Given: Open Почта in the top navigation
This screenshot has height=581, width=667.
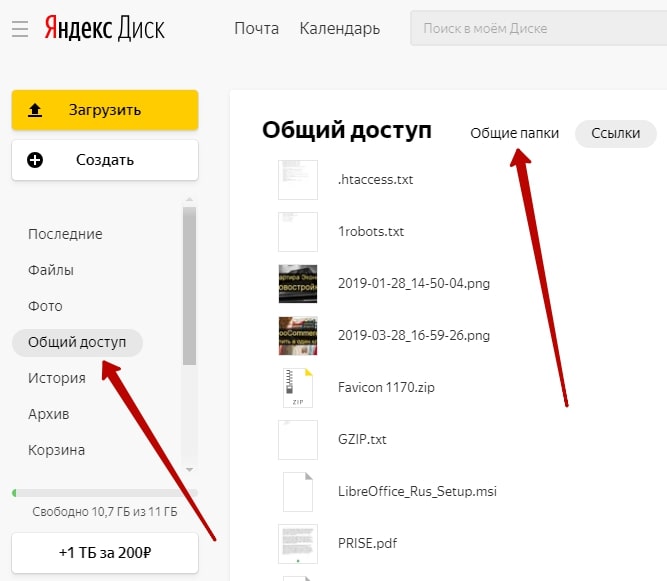Looking at the screenshot, I should pyautogui.click(x=256, y=28).
